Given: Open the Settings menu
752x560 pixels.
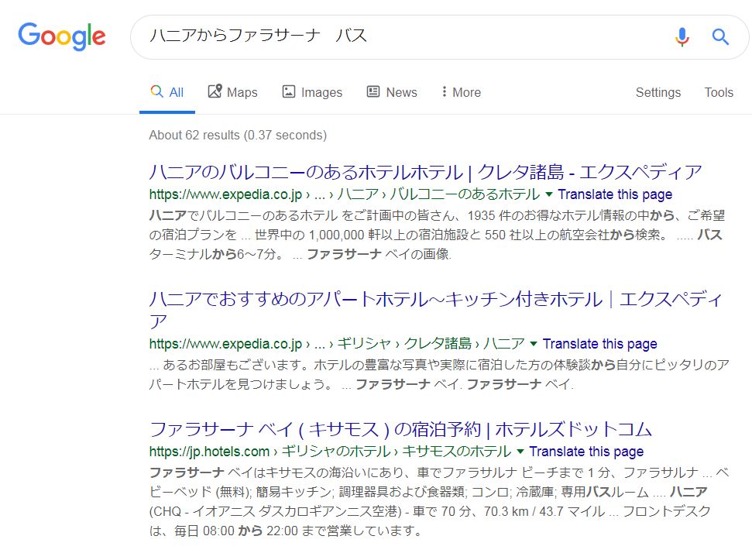Looking at the screenshot, I should tap(658, 92).
